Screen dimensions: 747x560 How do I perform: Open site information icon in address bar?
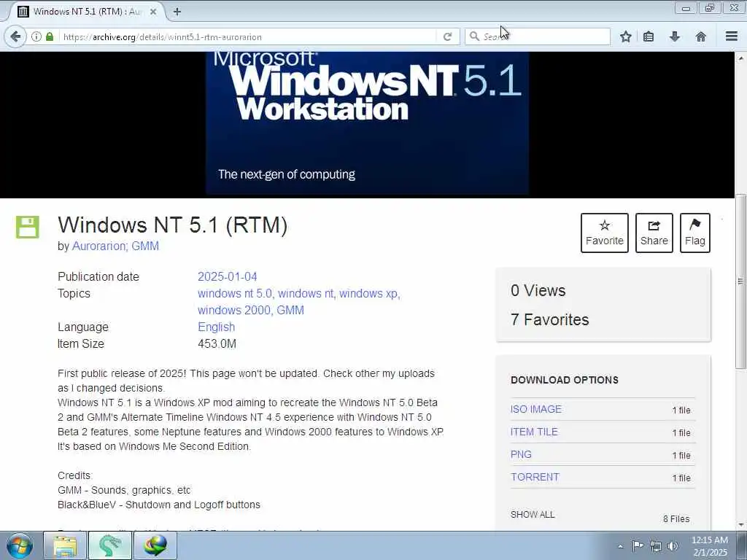coord(36,36)
